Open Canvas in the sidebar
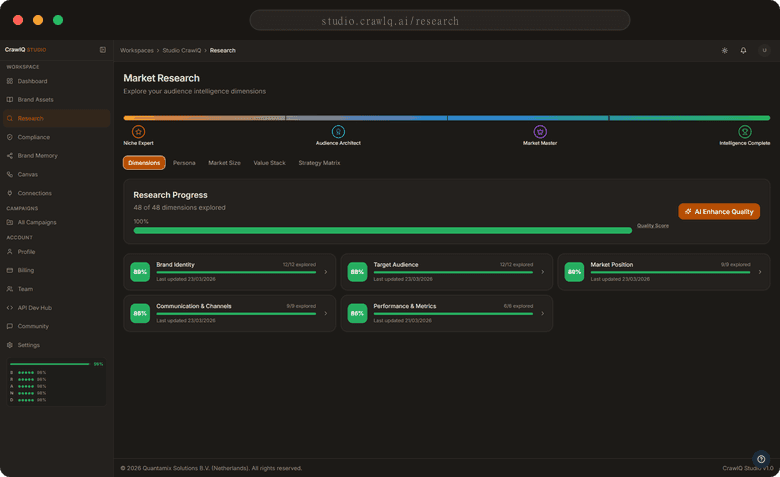 (56, 175)
